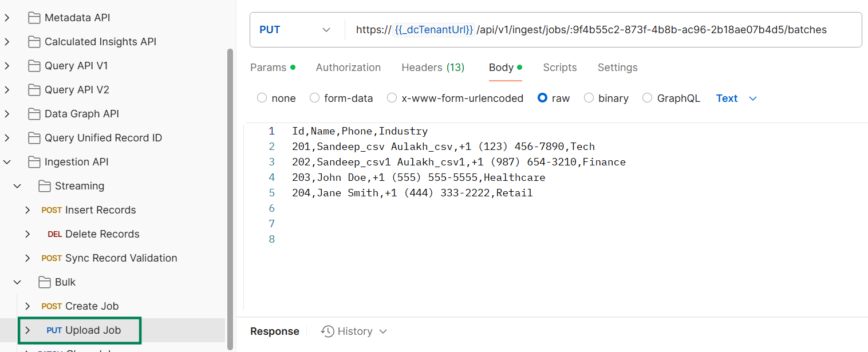Click the folder icon beside Metadata API
This screenshot has width=868, height=352.
[33, 17]
